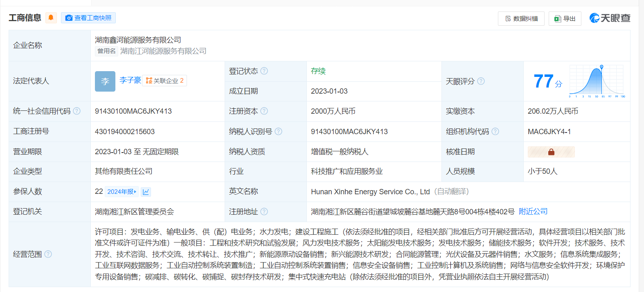
Task: Click help icon next to 登记状态
Action: click(264, 71)
